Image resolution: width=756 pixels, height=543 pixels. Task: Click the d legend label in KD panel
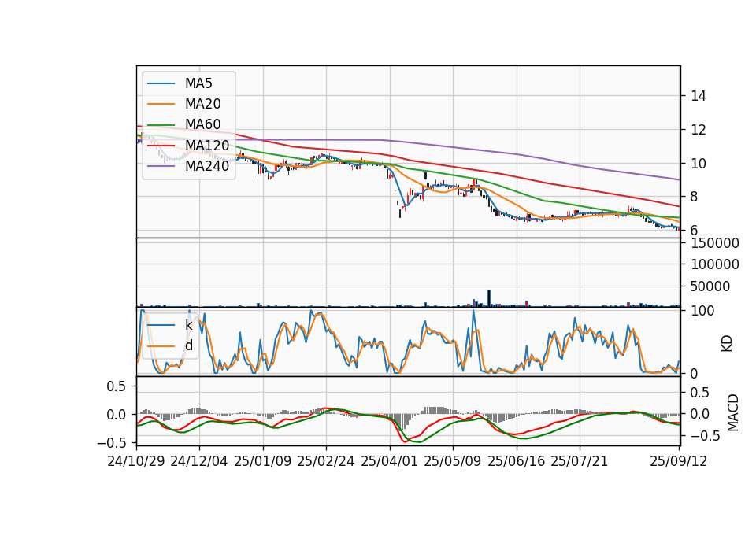(188, 345)
